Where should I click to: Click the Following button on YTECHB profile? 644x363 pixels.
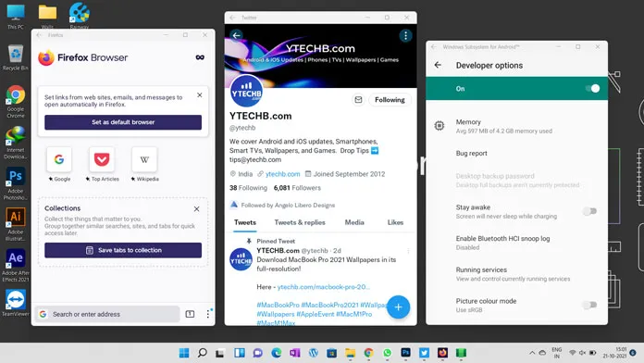tap(390, 100)
